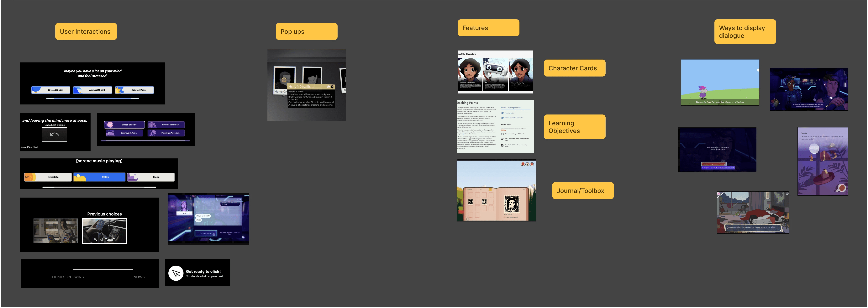Image resolution: width=868 pixels, height=308 pixels.
Task: Click the fast-forward icon on bedroom scene
Action: [787, 194]
